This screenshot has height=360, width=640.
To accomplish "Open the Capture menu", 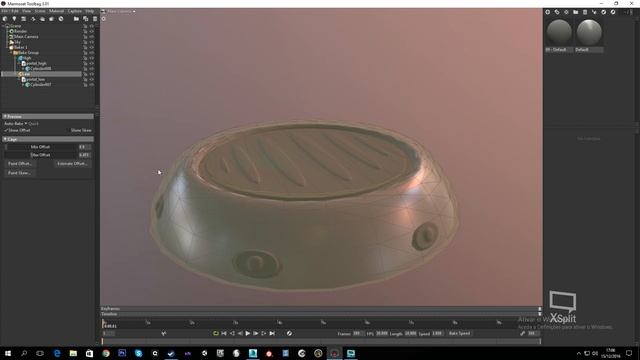I will point(75,11).
